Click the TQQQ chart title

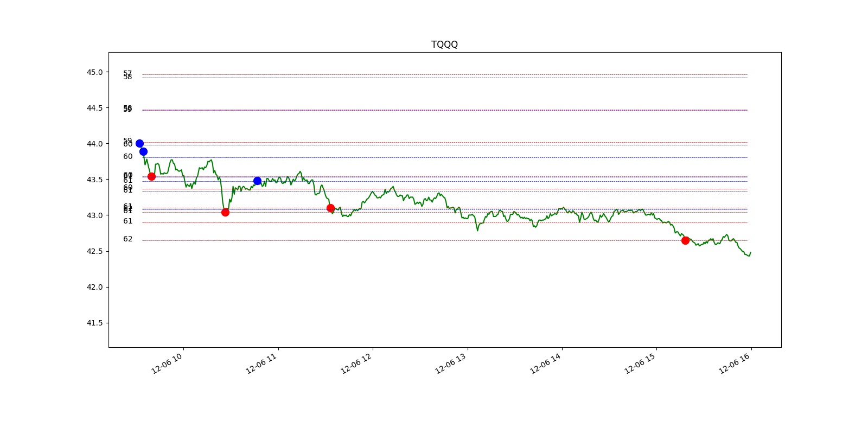[x=444, y=44]
